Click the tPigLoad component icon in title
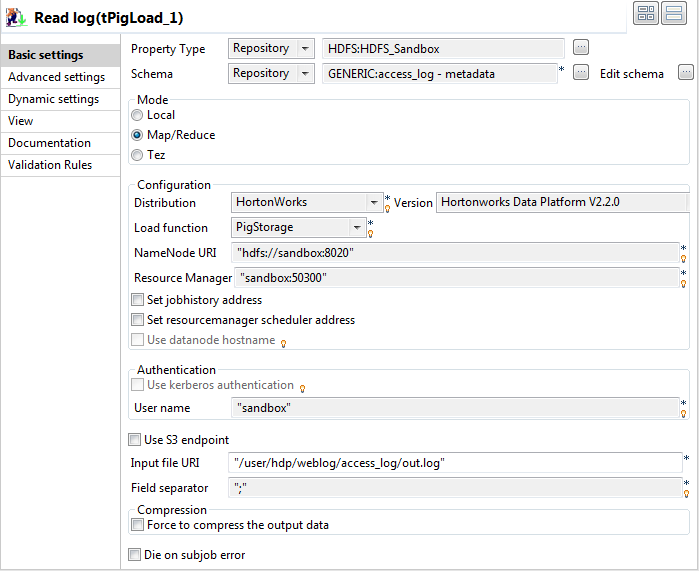This screenshot has height=571, width=699. tap(17, 18)
